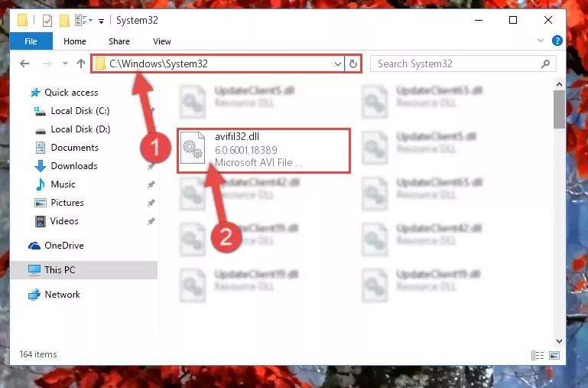The height and width of the screenshot is (388, 588).
Task: Open Pictures in the sidebar
Action: pos(67,203)
